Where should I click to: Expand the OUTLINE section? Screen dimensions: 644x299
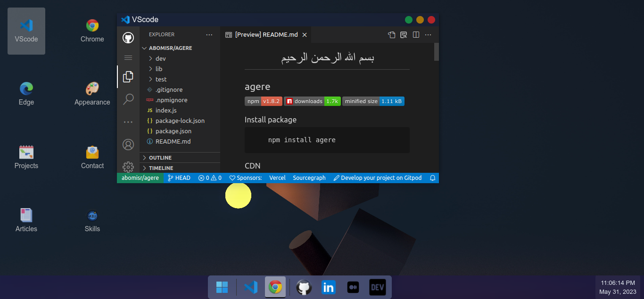tap(180, 158)
